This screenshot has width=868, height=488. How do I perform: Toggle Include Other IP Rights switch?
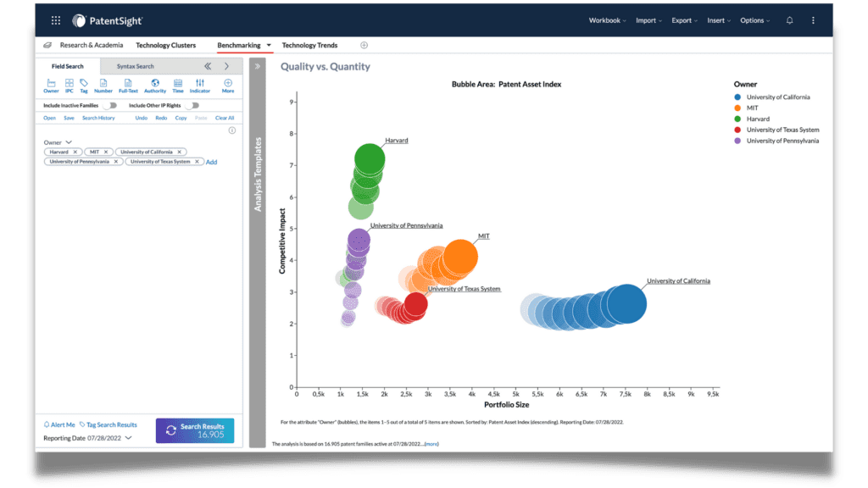[x=193, y=105]
